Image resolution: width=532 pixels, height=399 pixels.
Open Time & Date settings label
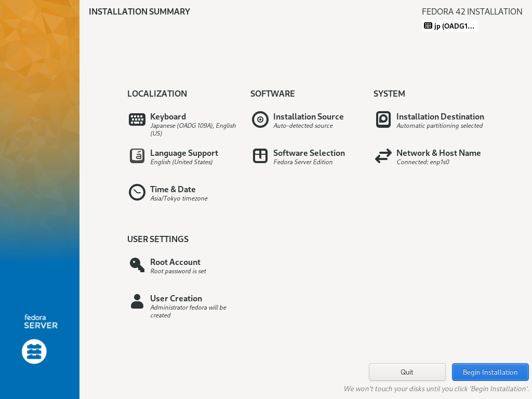(172, 189)
